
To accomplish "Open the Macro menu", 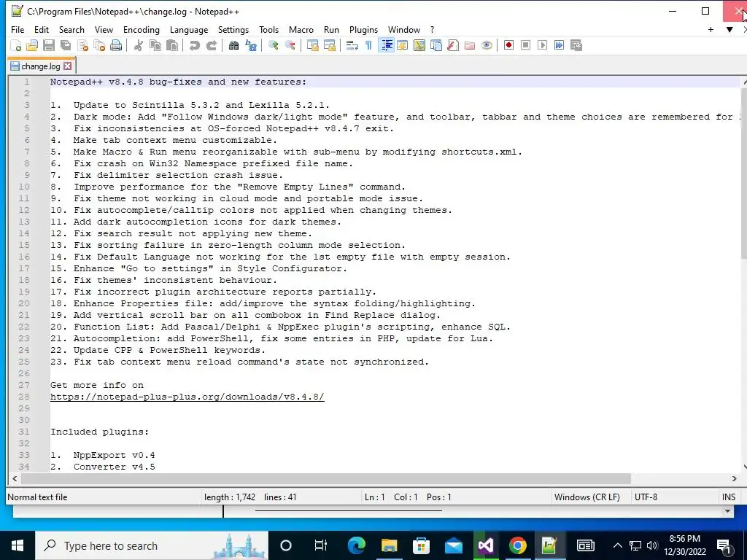I will [301, 29].
